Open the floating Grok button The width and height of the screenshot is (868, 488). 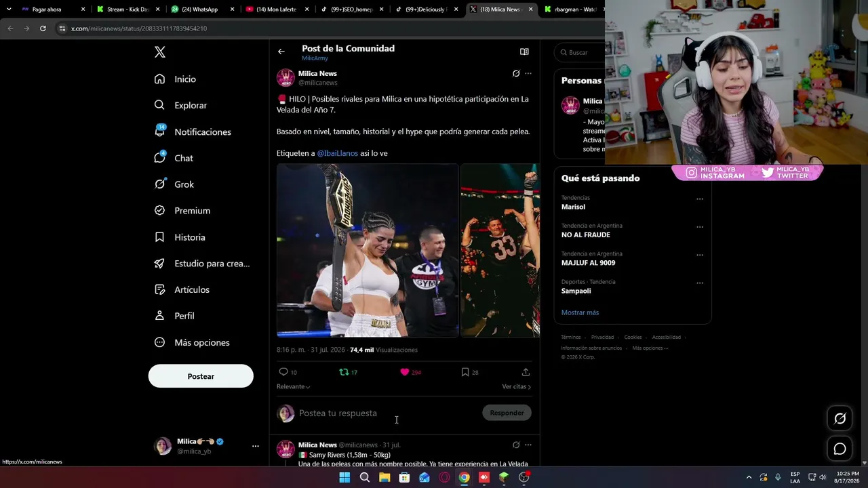tap(840, 419)
